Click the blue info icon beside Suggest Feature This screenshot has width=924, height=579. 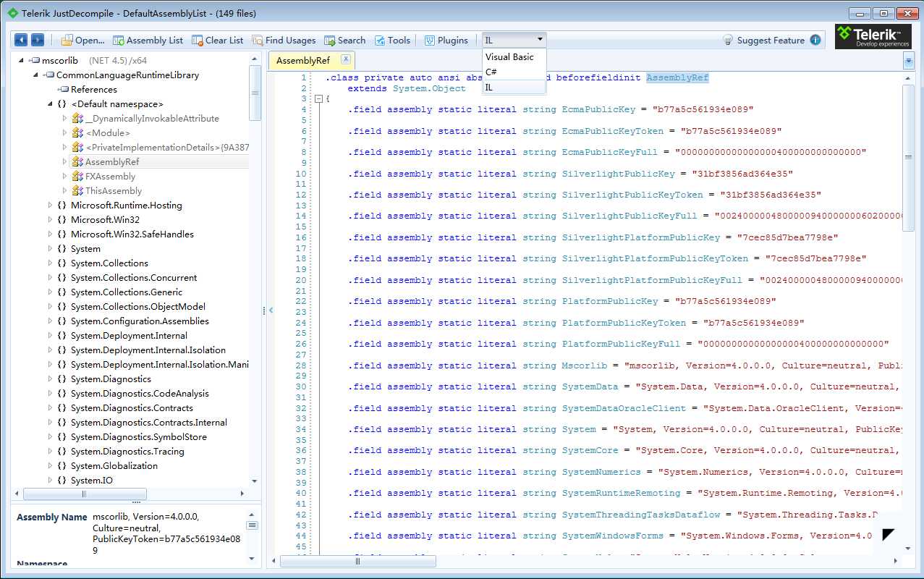tap(815, 41)
